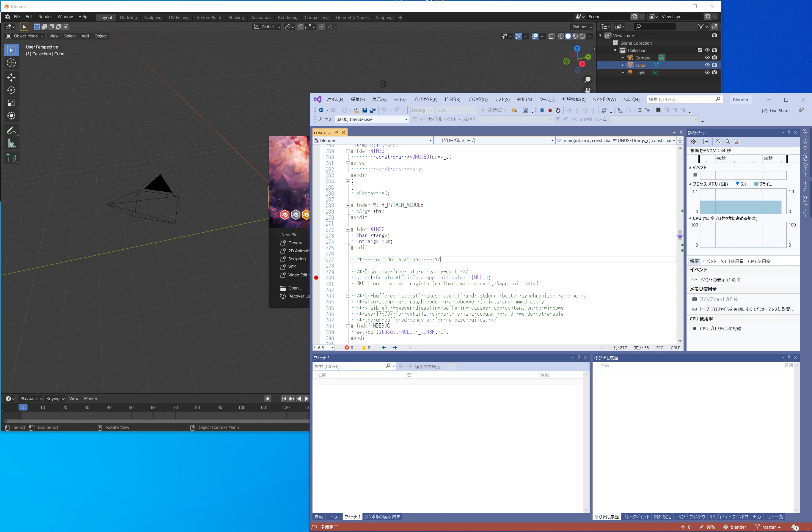Click the Live Share button
The height and width of the screenshot is (532, 812).
[x=776, y=111]
